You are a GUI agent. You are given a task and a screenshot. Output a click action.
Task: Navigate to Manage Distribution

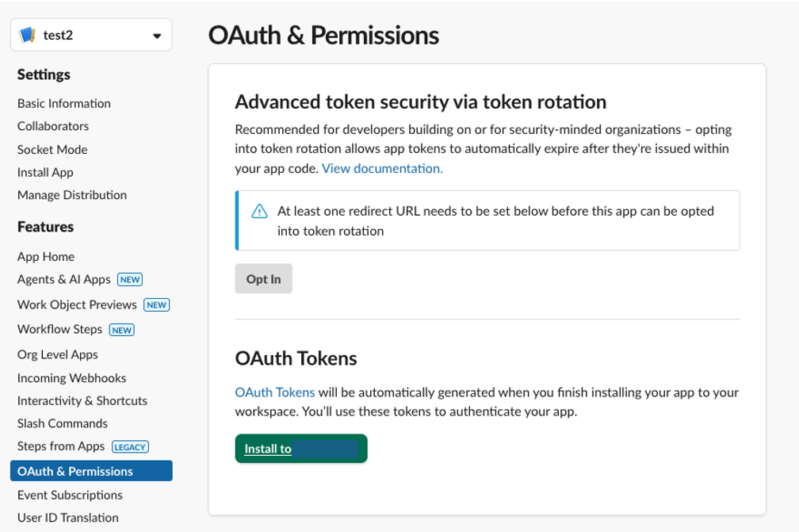pyautogui.click(x=72, y=195)
